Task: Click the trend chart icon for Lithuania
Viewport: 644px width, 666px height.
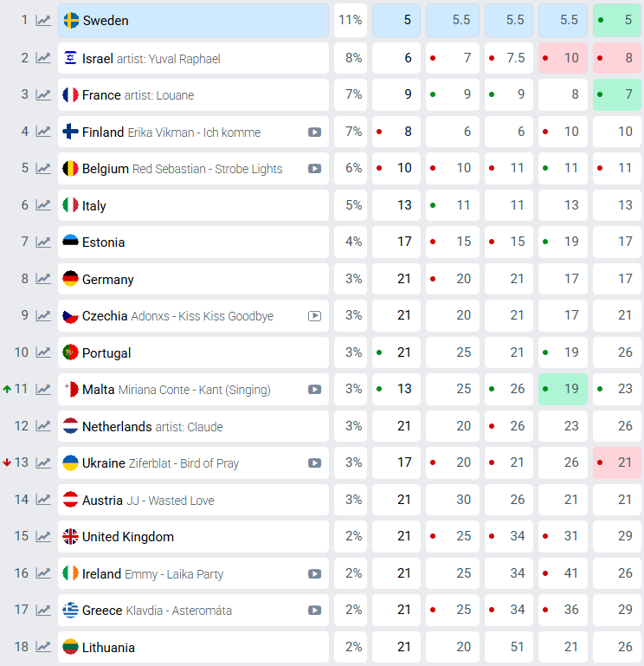Action: 43,647
